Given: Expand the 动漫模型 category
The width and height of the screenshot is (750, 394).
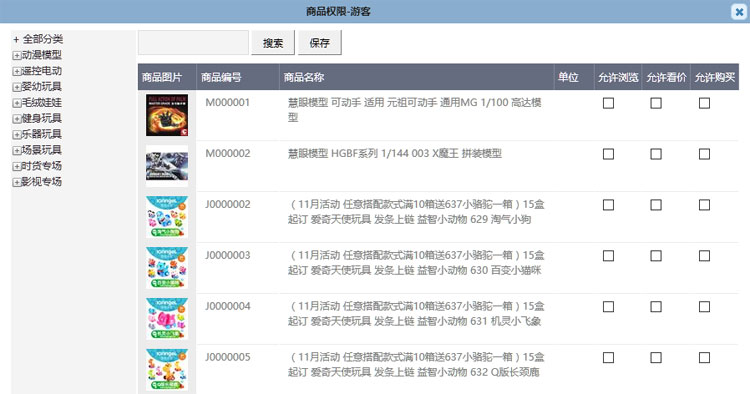Looking at the screenshot, I should [17, 55].
